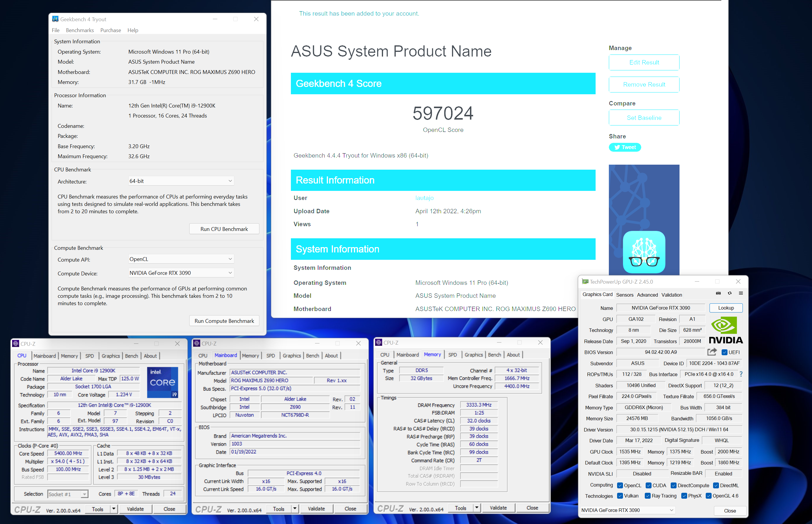Image resolution: width=812 pixels, height=524 pixels.
Task: Click the Geekbench 4 Tryout title icon
Action: 55,19
